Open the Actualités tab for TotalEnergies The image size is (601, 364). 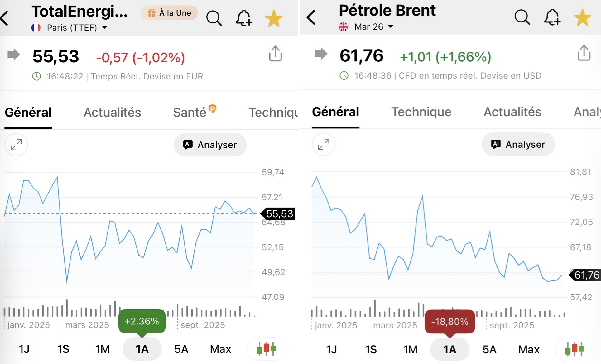112,112
